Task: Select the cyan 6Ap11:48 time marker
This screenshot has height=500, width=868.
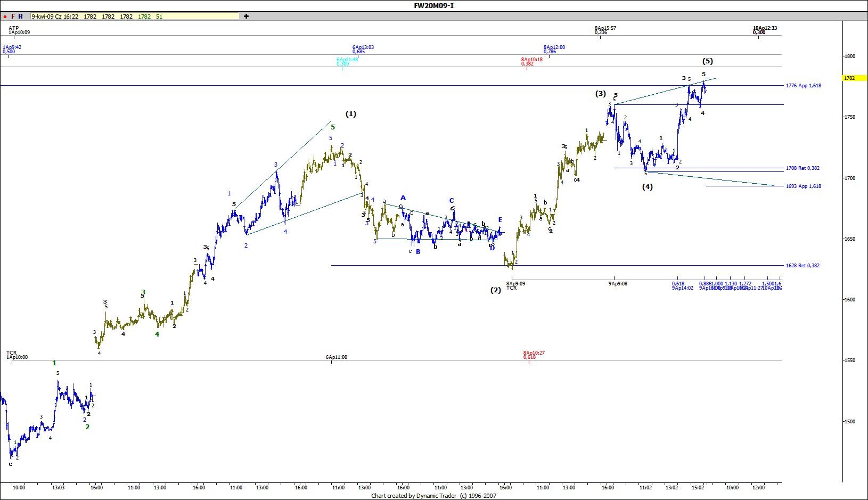Action: click(x=347, y=62)
